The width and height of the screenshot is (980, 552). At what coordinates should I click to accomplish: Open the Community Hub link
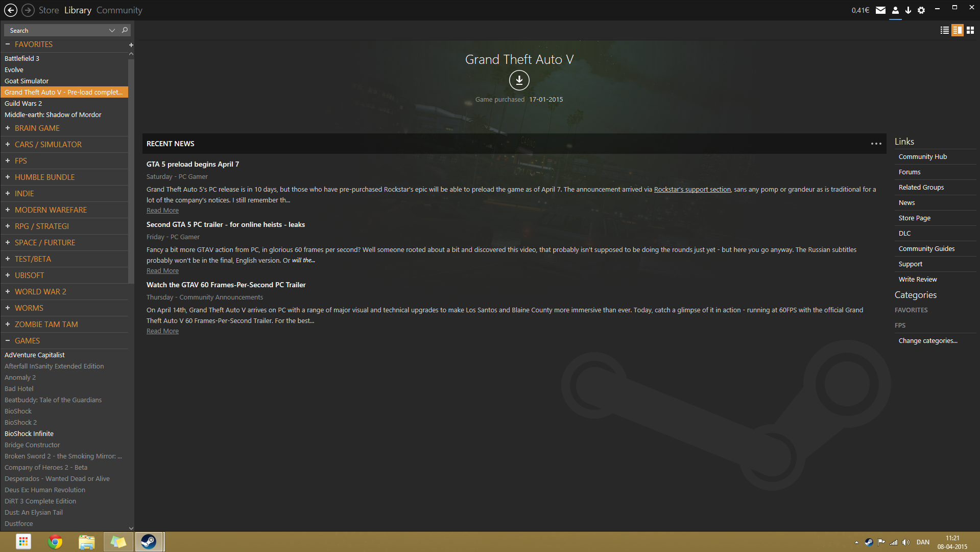click(x=922, y=157)
